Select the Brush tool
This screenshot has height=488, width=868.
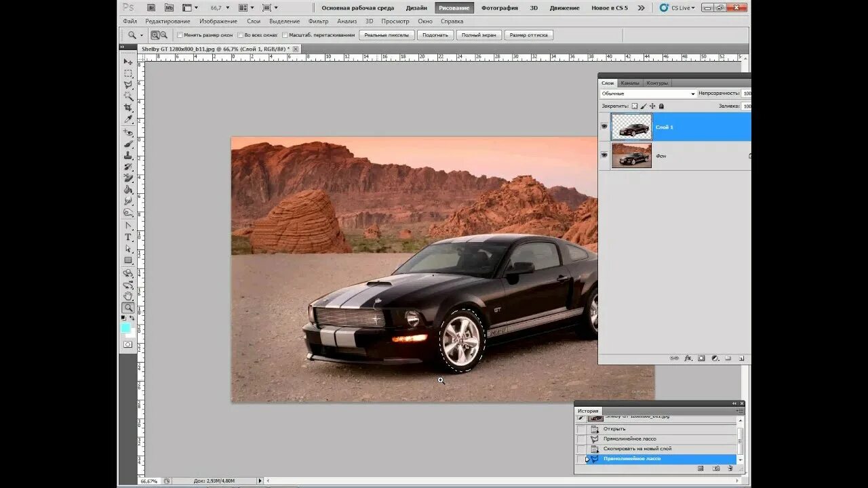[128, 144]
